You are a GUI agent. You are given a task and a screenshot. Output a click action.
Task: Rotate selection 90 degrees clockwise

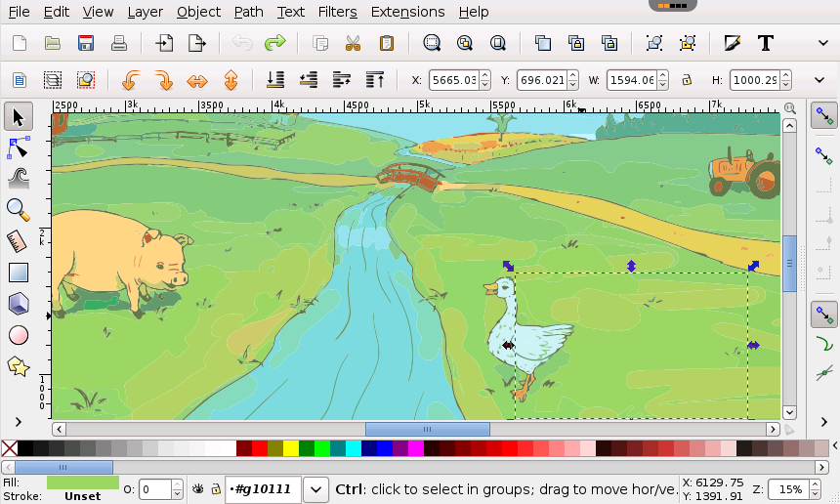(163, 80)
